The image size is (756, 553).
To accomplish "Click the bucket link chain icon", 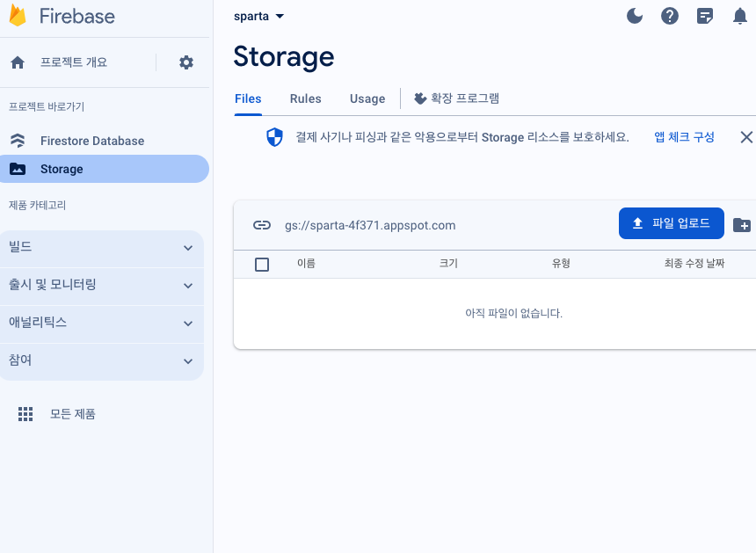I will 262,225.
